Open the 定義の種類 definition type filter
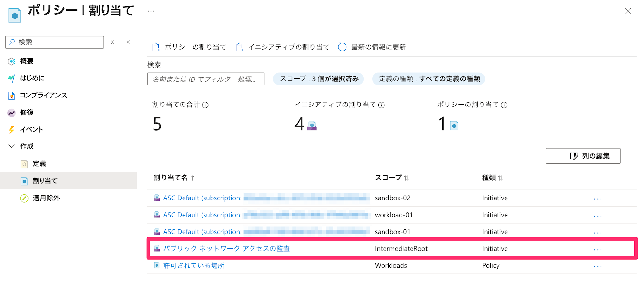The image size is (644, 286). point(429,79)
